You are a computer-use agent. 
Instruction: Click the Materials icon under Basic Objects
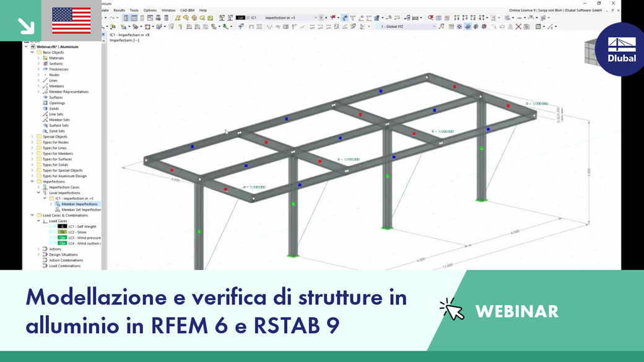pyautogui.click(x=45, y=58)
